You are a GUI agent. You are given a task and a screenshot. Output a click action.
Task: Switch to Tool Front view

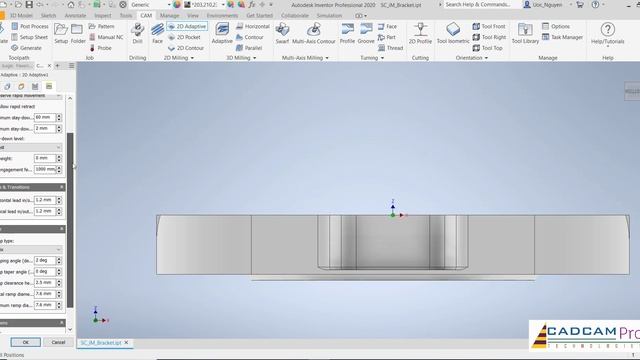(489, 26)
